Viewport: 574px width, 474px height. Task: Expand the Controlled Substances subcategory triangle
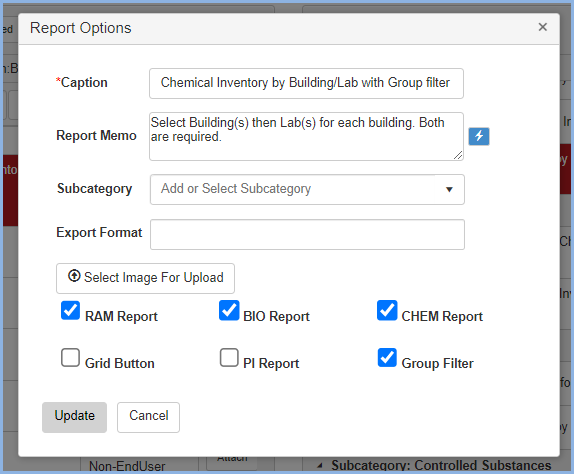(320, 465)
